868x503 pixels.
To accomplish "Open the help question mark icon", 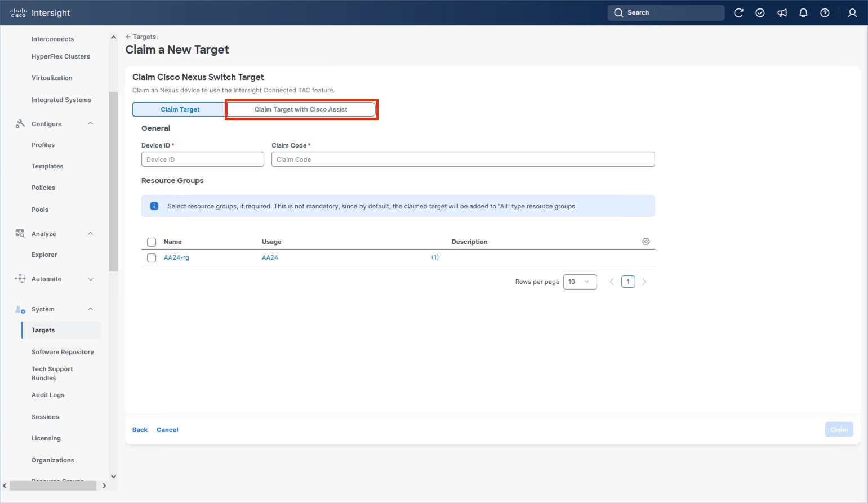I will pyautogui.click(x=825, y=13).
